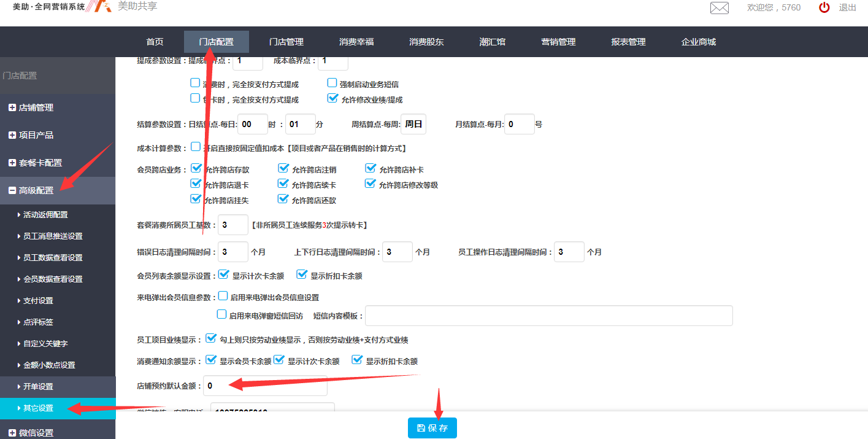Uncheck 允许跨店续卡 checkbox
Screen dimensions: 868x439
tap(283, 183)
